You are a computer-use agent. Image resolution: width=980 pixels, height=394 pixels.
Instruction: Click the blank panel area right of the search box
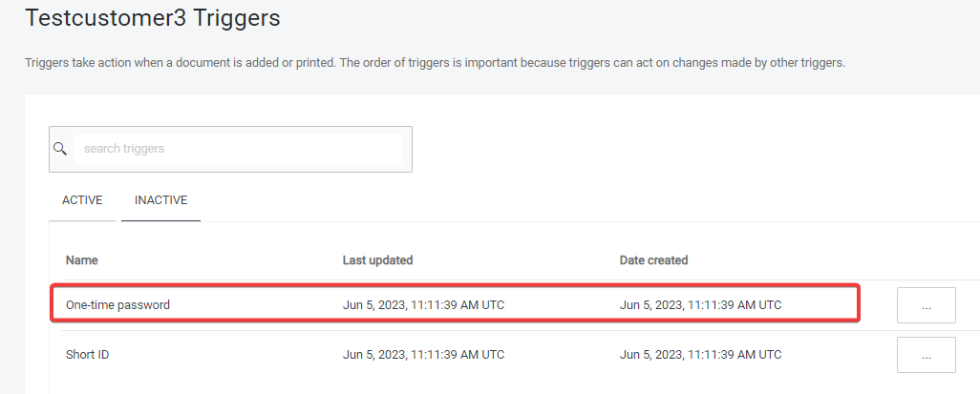669,149
